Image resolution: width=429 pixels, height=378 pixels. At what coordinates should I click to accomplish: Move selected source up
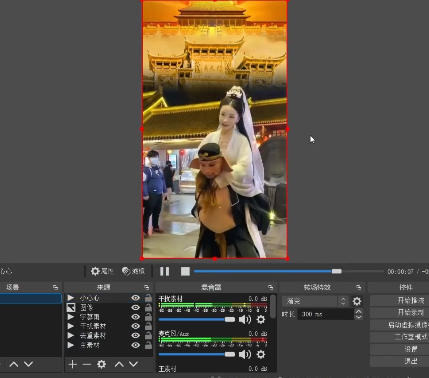[x=119, y=364]
